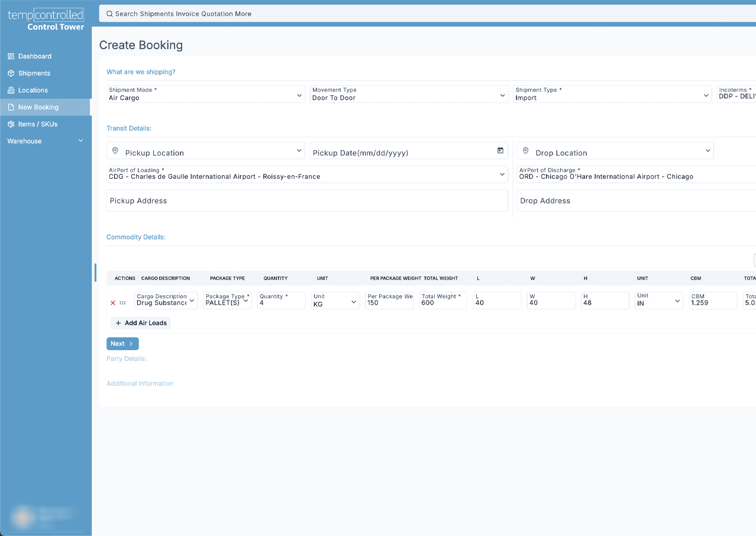756x536 pixels.
Task: Click the row drag handle icon
Action: (122, 303)
